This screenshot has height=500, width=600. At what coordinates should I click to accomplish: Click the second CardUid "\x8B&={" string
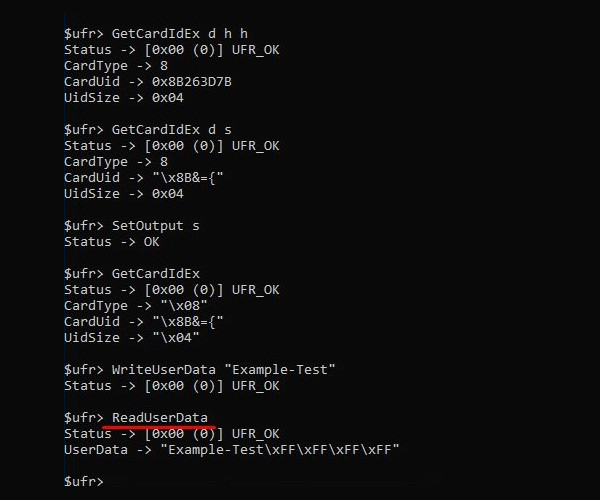tap(188, 322)
